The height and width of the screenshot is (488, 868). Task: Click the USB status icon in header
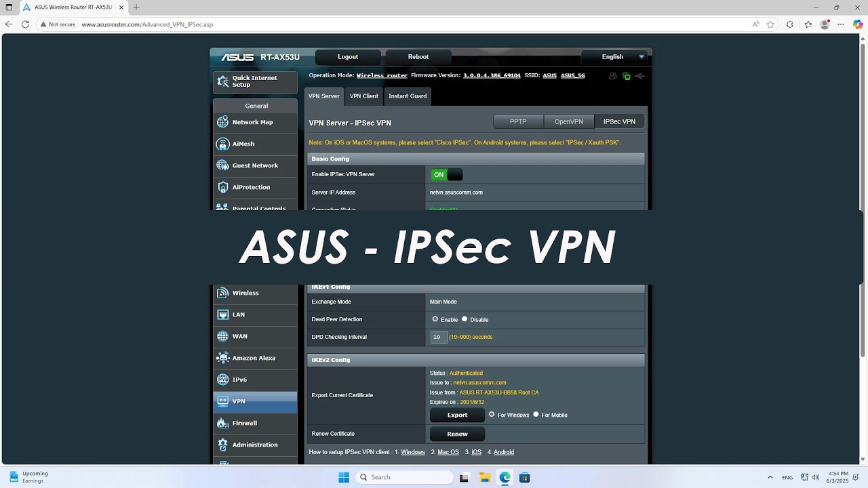(x=639, y=76)
